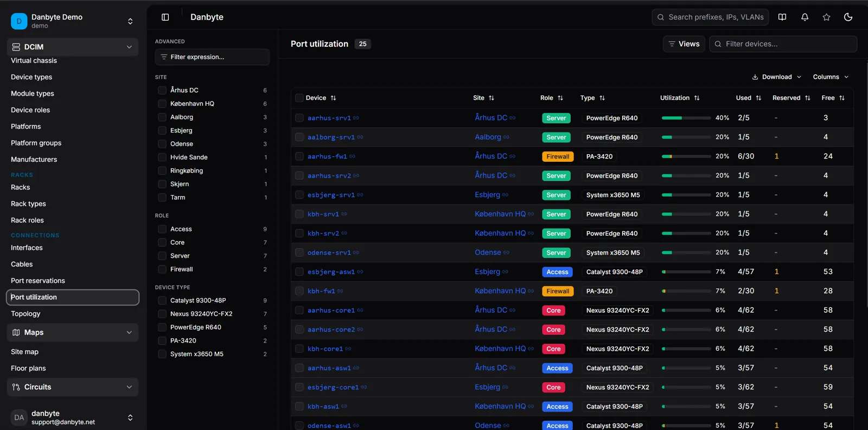Screen dimensions: 868x430
Task: Navigate to Port reservations
Action: click(x=38, y=281)
